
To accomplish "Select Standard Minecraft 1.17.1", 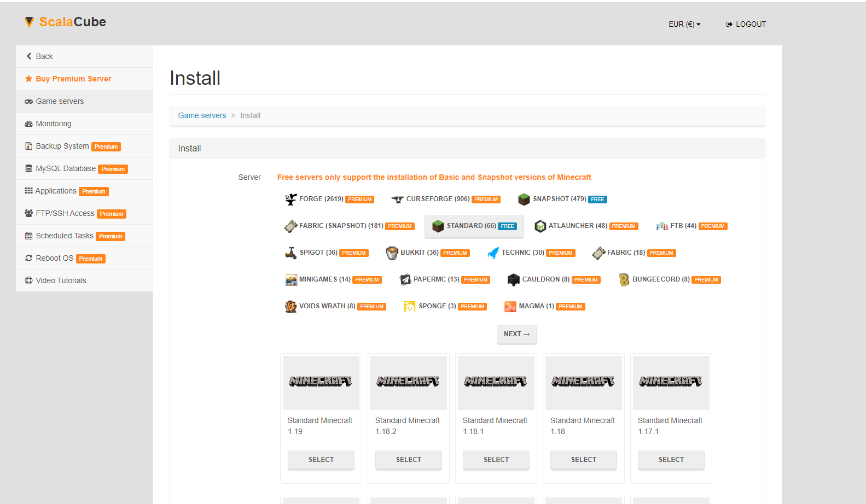I will (x=671, y=460).
